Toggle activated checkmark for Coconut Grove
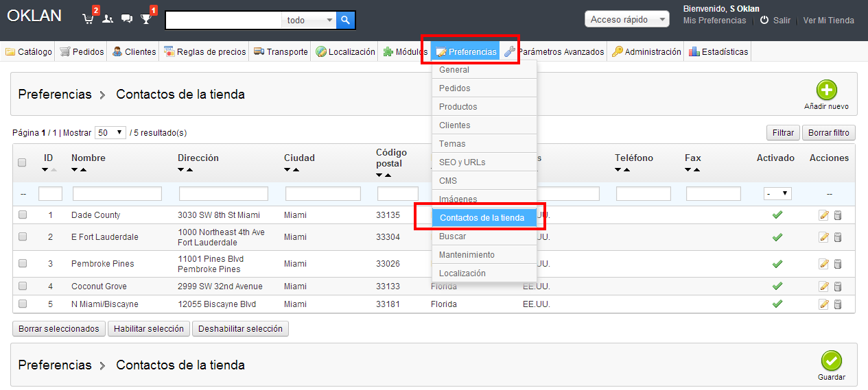The height and width of the screenshot is (390, 868). tap(777, 286)
